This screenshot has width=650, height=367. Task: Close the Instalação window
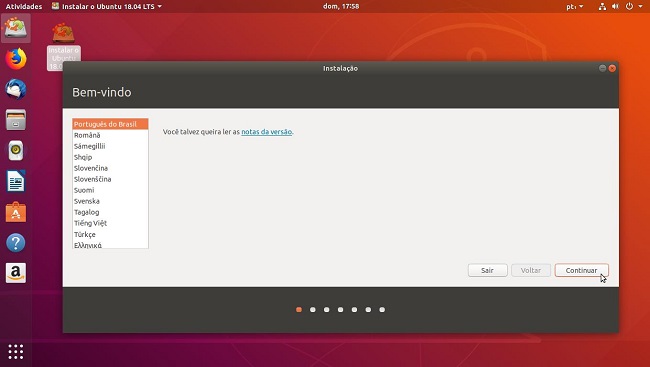[x=612, y=68]
